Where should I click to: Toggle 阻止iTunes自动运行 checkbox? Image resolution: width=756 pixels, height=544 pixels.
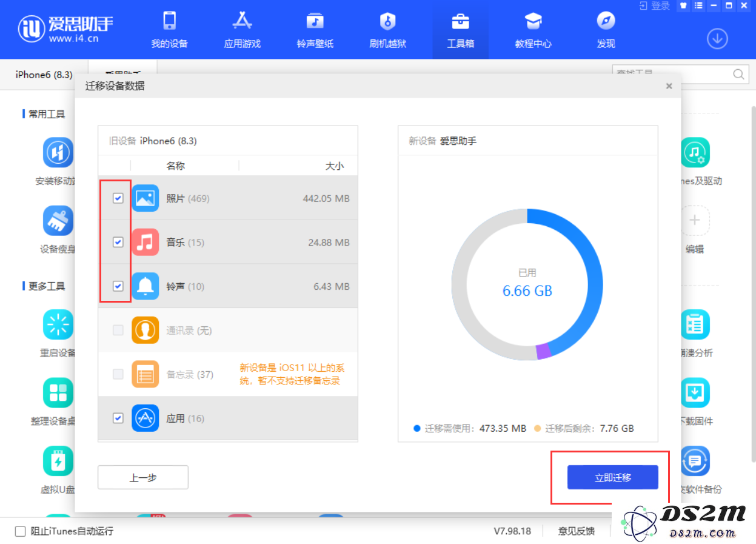point(20,531)
